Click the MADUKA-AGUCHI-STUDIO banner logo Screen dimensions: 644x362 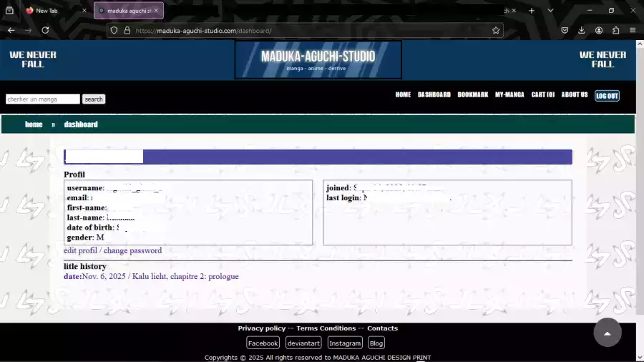[318, 59]
